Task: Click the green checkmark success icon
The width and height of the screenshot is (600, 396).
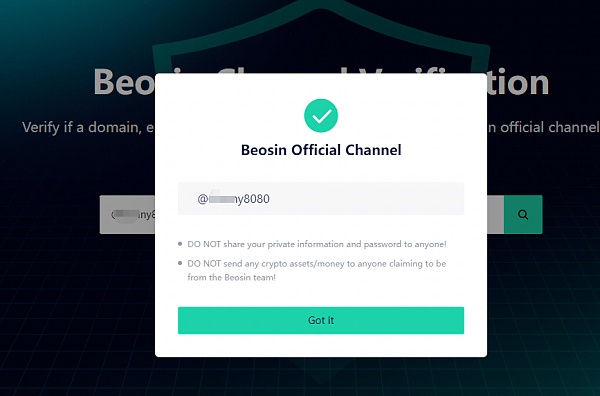Action: (321, 116)
